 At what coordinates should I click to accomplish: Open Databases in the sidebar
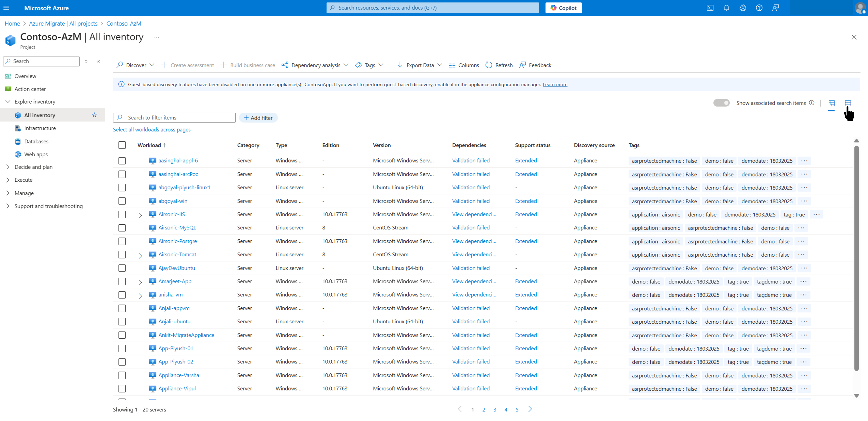pyautogui.click(x=36, y=141)
